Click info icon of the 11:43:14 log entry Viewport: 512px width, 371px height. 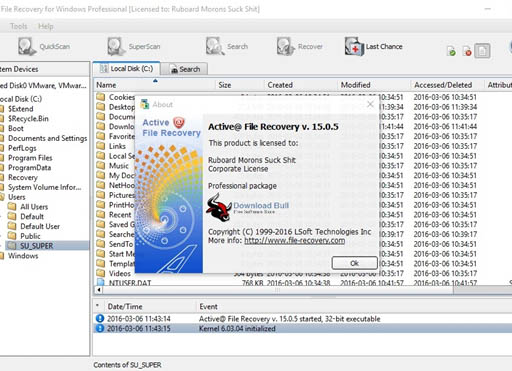[x=100, y=318]
